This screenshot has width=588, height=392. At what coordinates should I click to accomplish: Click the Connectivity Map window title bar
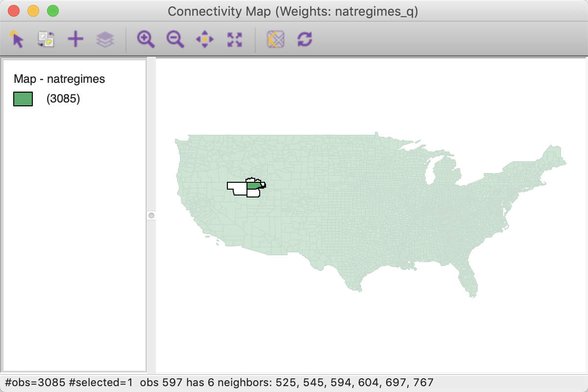coord(294,11)
